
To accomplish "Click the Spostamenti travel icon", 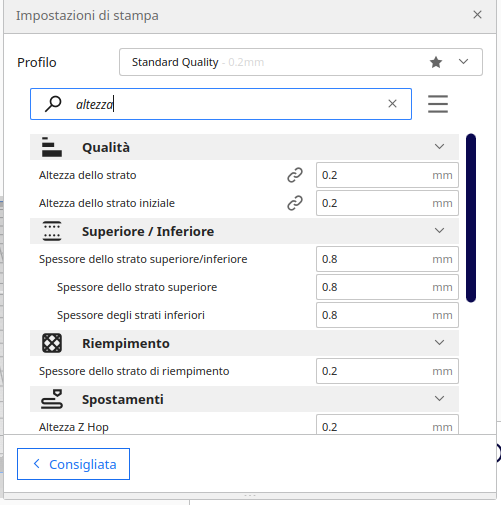I will pyautogui.click(x=52, y=399).
